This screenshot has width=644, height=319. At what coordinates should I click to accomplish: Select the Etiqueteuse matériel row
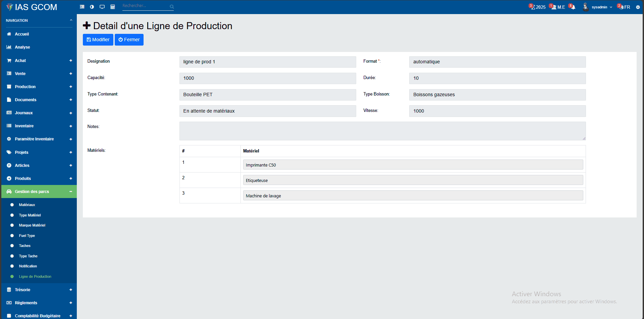[x=413, y=180]
